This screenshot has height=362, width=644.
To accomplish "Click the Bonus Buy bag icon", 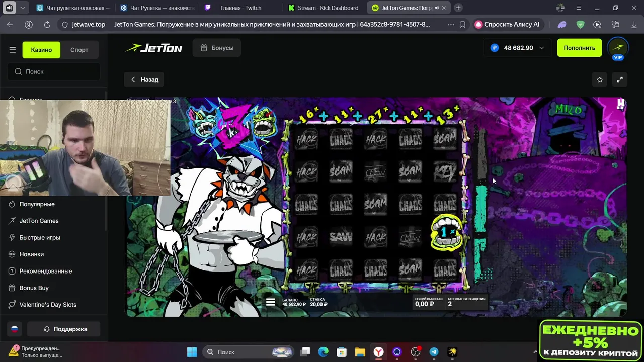I will click(12, 288).
